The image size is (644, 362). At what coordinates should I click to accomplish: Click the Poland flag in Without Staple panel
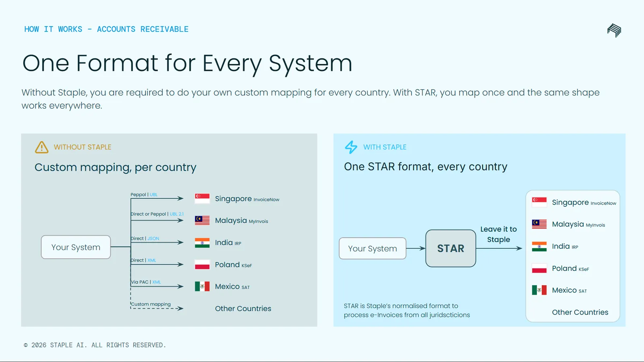(x=202, y=264)
